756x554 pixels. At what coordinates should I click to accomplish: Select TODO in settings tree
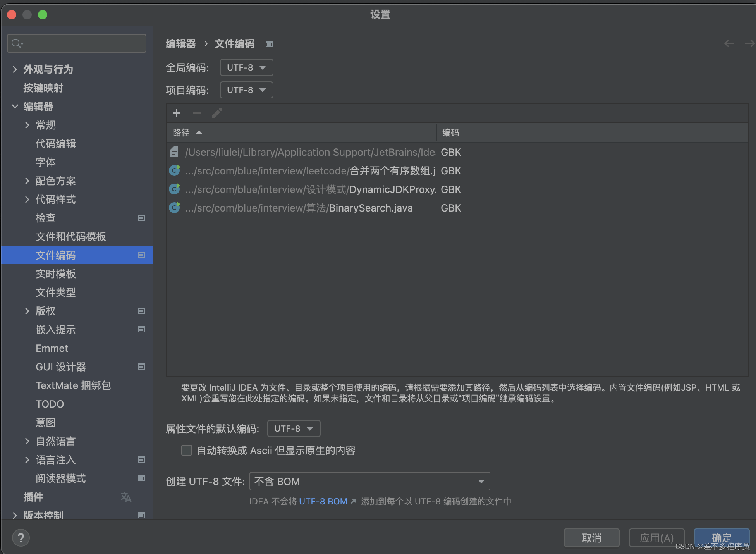click(x=50, y=404)
